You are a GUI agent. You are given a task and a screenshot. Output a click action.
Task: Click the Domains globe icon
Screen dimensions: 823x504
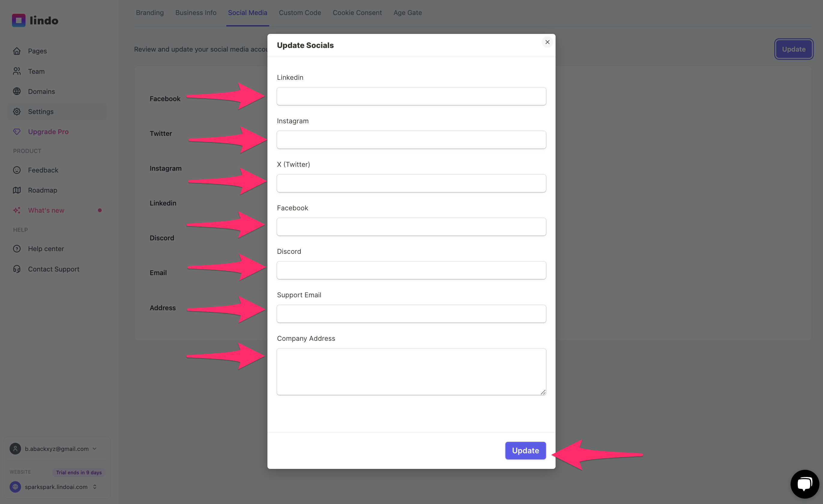[17, 91]
